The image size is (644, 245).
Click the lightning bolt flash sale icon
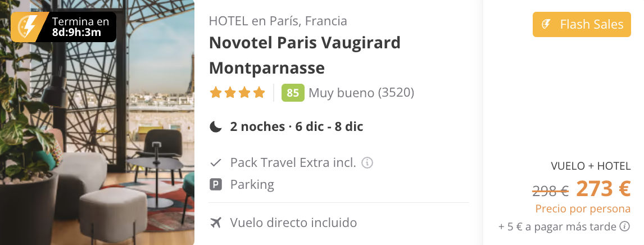[28, 26]
